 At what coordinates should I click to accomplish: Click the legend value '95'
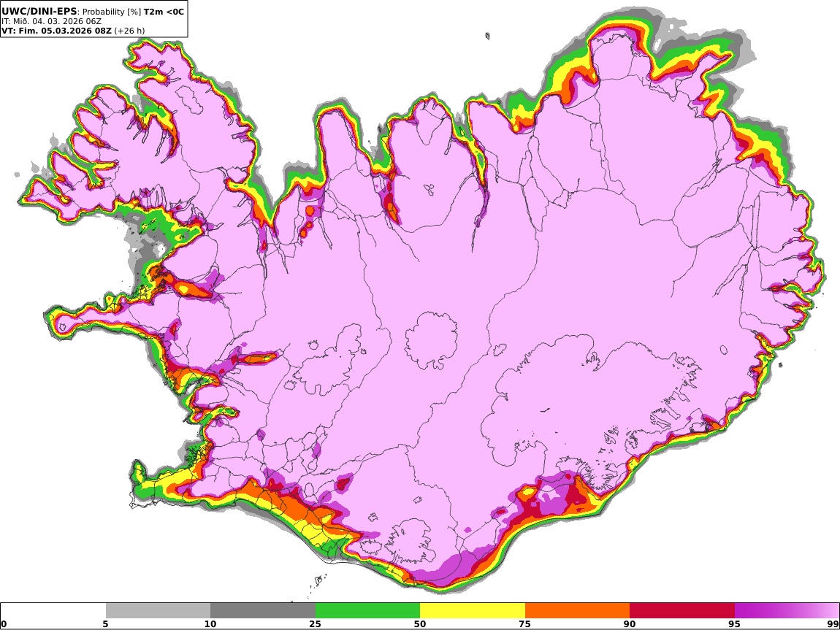pos(734,624)
